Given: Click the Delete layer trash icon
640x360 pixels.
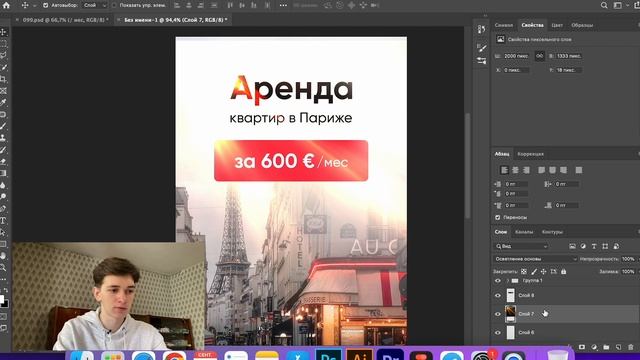Looking at the screenshot, I should (x=631, y=347).
